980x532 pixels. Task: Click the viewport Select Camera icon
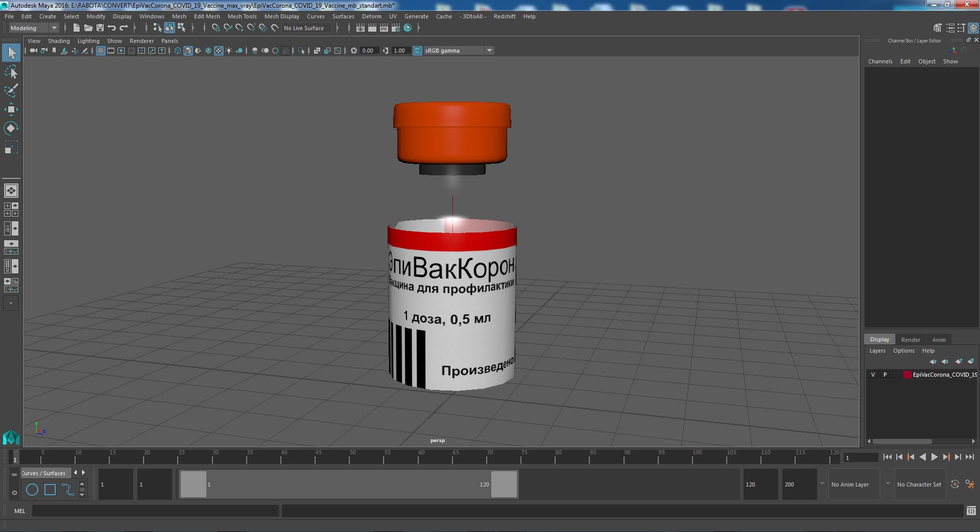[x=33, y=51]
